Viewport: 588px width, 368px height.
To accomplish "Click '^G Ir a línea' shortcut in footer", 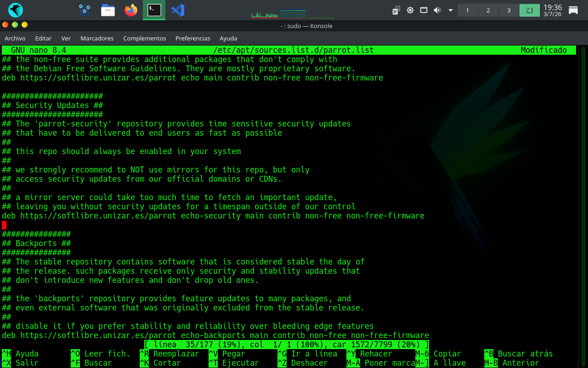I will (307, 354).
